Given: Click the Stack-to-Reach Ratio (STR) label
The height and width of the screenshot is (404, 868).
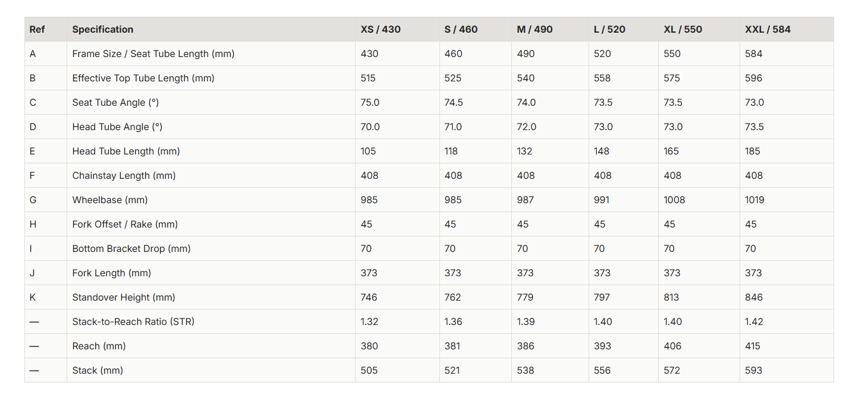Looking at the screenshot, I should [x=133, y=321].
